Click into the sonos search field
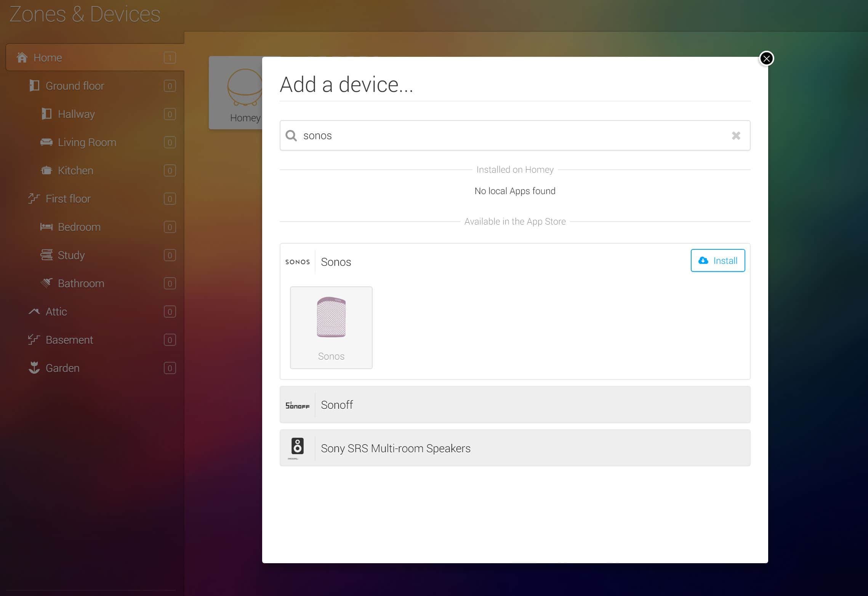 click(515, 135)
